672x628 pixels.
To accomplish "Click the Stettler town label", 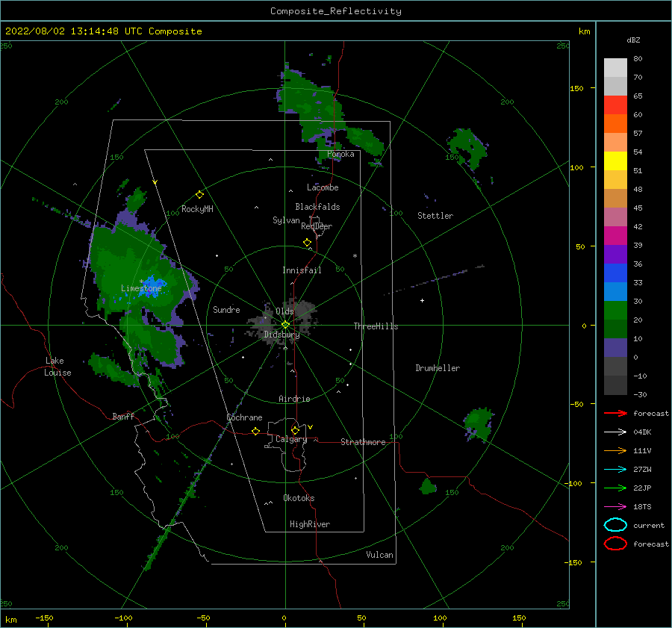I will click(435, 216).
